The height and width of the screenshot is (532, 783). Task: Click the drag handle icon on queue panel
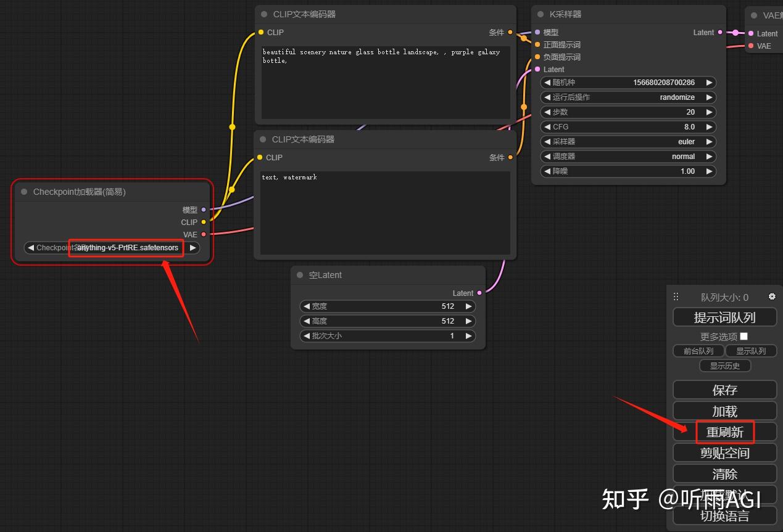point(676,297)
